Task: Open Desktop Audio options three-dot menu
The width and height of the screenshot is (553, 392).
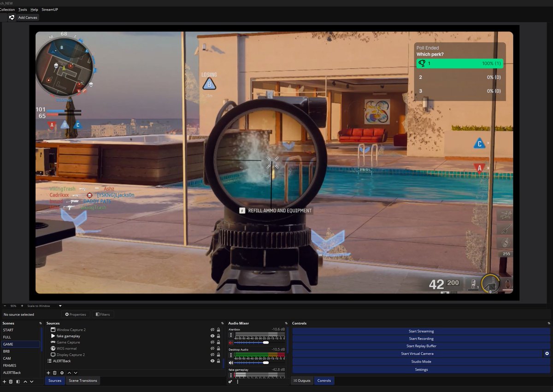Action: click(231, 355)
